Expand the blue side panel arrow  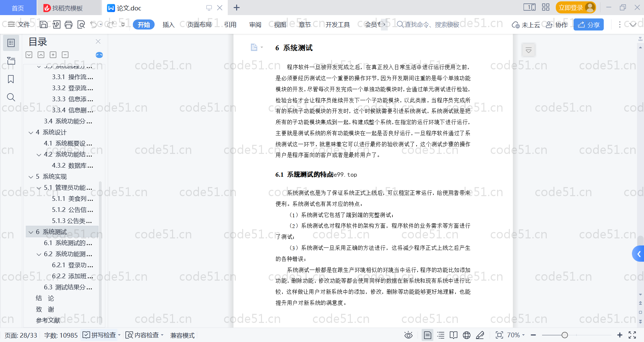click(638, 254)
